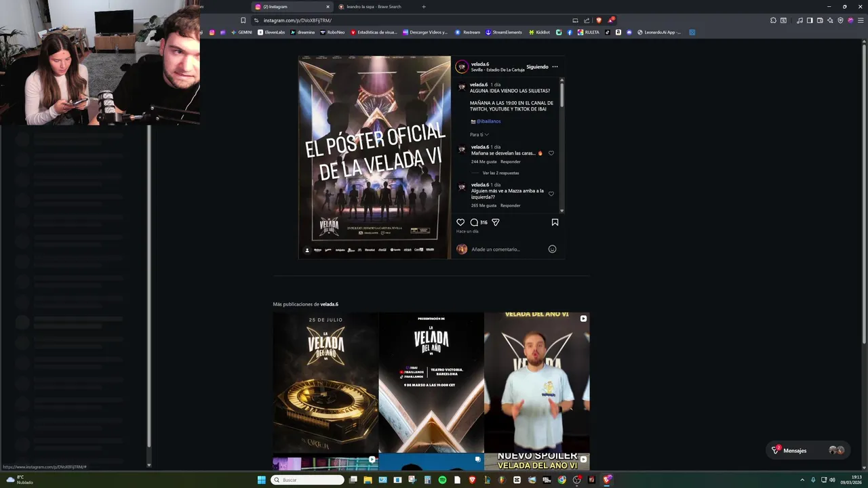The height and width of the screenshot is (488, 868).
Task: Open the browser main menu hamburger icon
Action: (861, 20)
